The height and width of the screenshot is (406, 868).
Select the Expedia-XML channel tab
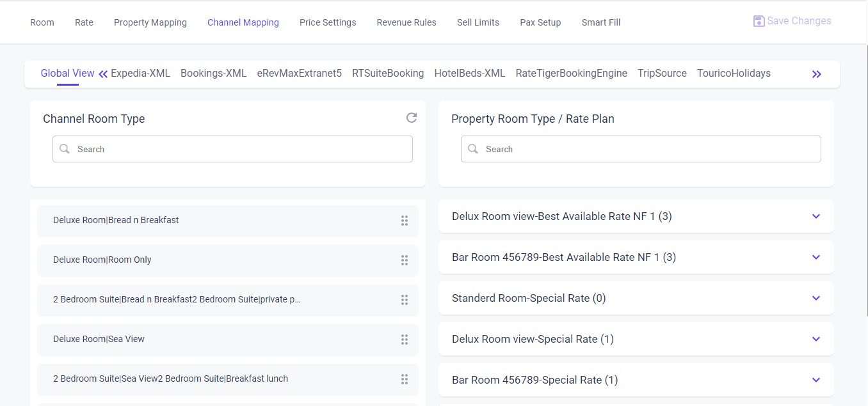tap(140, 73)
